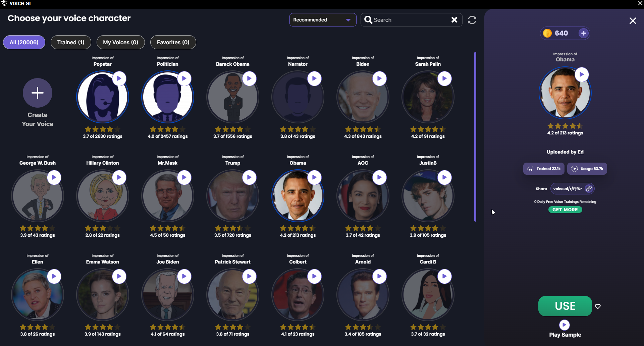Click the refresh voices icon

point(472,20)
